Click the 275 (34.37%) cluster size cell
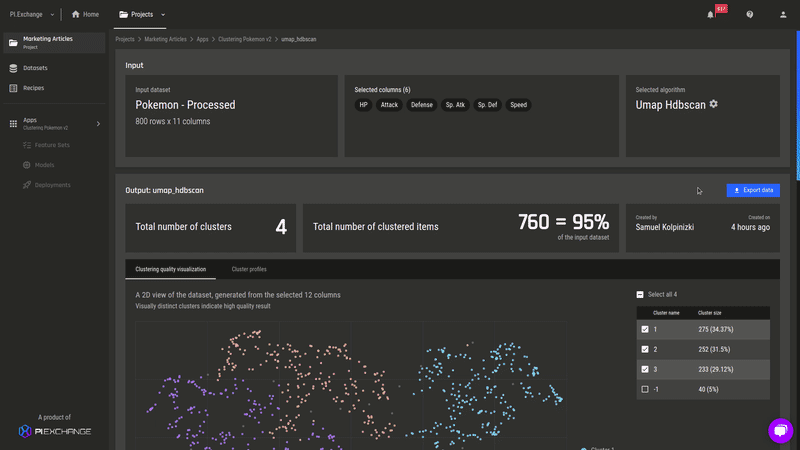Image resolution: width=800 pixels, height=450 pixels. 716,330
